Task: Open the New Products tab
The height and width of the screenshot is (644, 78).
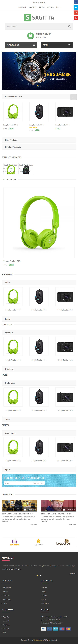Action: pos(39,140)
